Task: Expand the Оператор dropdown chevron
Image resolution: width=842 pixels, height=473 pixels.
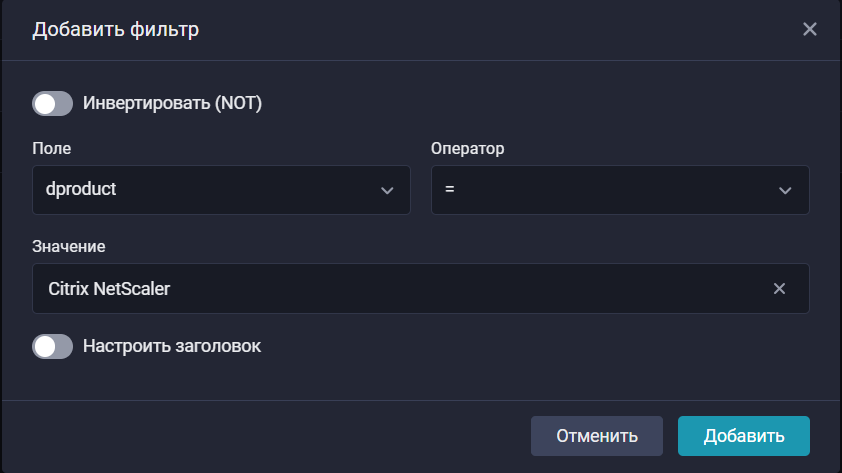Action: [x=785, y=191]
